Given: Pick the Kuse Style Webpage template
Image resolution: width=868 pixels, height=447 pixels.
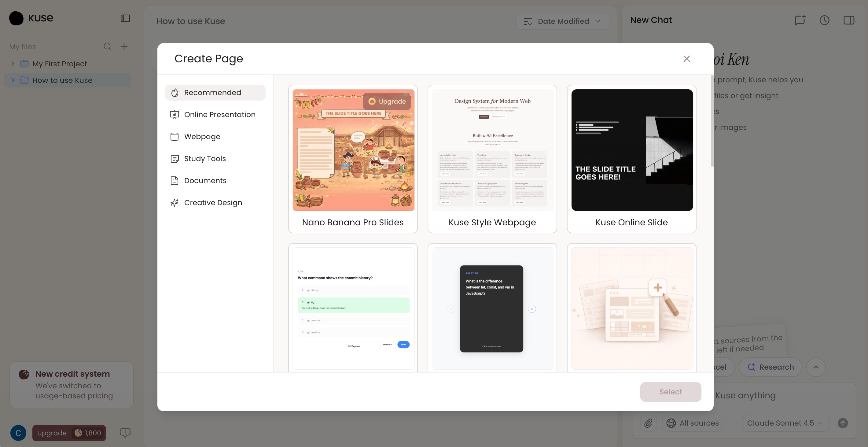Looking at the screenshot, I should (492, 158).
